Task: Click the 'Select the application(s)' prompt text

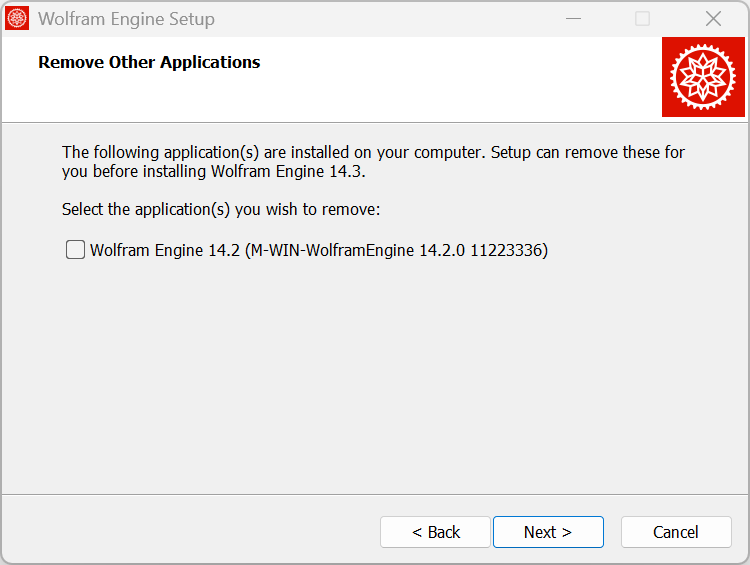Action: click(x=221, y=210)
